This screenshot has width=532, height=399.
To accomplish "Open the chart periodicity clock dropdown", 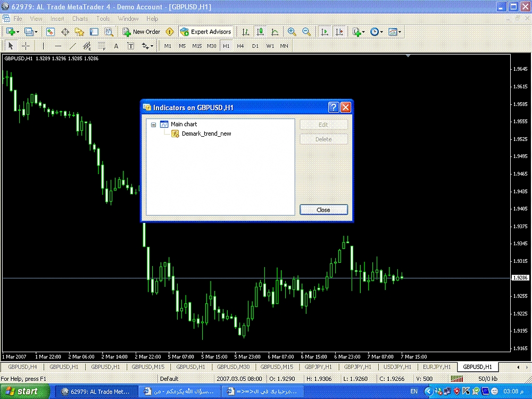I will (x=377, y=32).
